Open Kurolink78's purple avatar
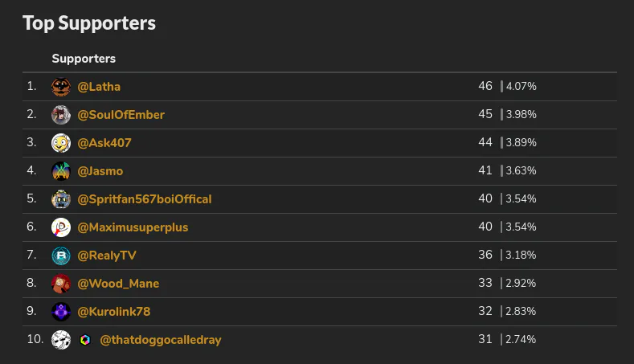Image resolution: width=634 pixels, height=364 pixels. tap(61, 312)
